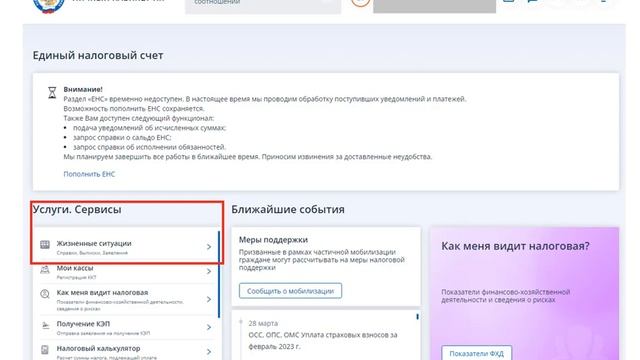Screen dimensions: 640x360
Task: Click the Справки, Выписки, Заявления subtitle
Action: pyautogui.click(x=92, y=253)
